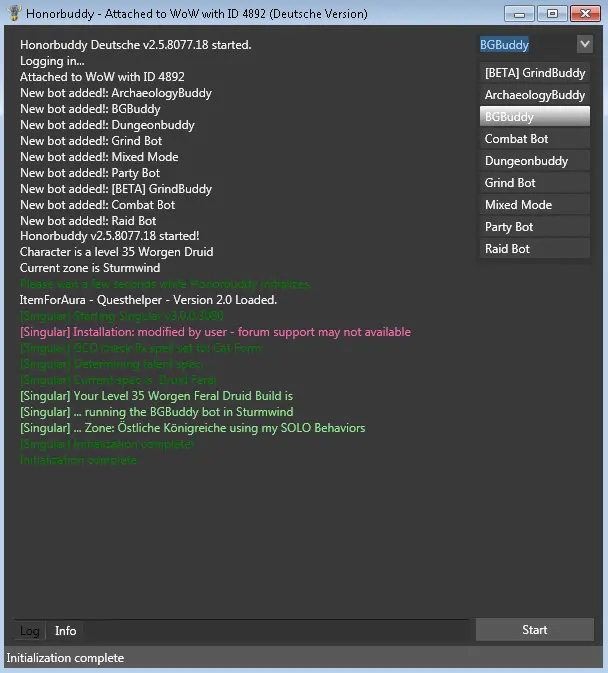The image size is (608, 673).
Task: Switch to the Log tab
Action: click(30, 631)
